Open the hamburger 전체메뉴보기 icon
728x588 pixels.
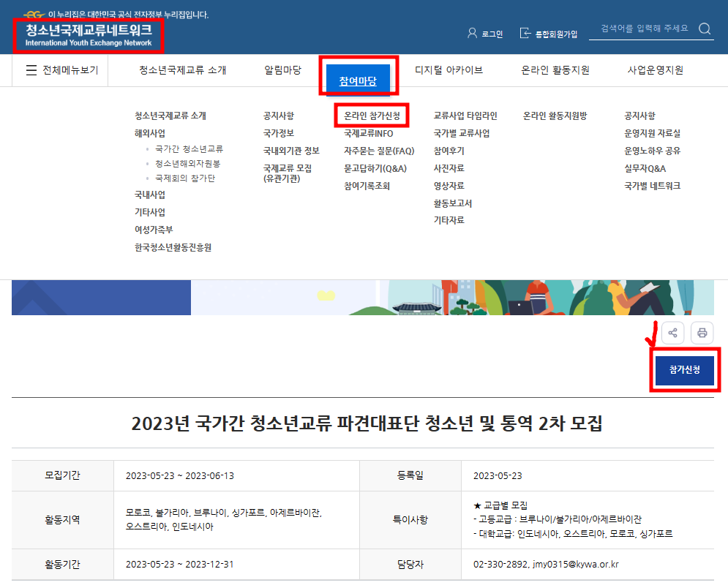pyautogui.click(x=31, y=70)
